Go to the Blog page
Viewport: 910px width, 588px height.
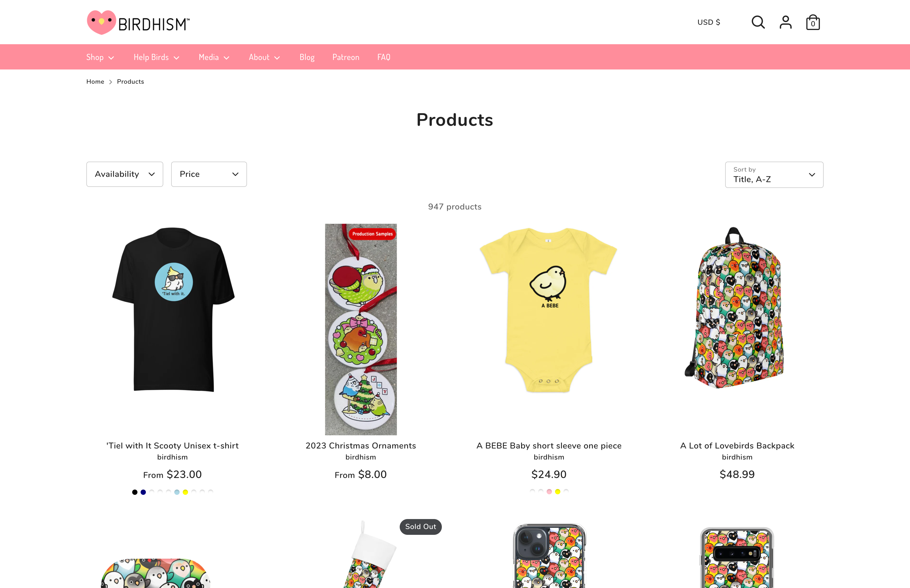point(307,57)
